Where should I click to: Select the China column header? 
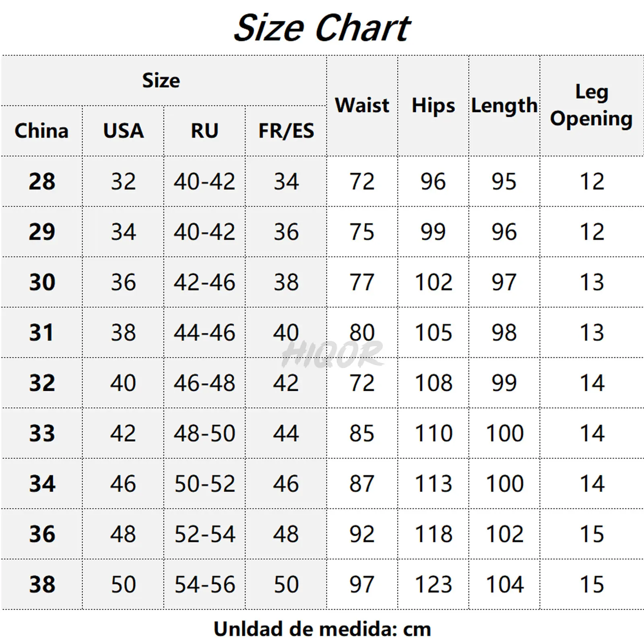(x=42, y=131)
